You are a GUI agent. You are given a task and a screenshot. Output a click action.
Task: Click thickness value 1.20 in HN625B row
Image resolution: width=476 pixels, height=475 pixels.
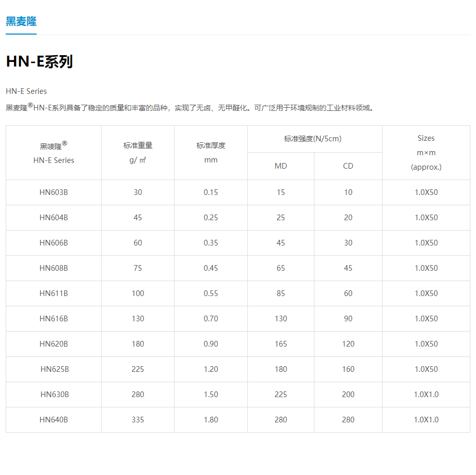coord(211,369)
